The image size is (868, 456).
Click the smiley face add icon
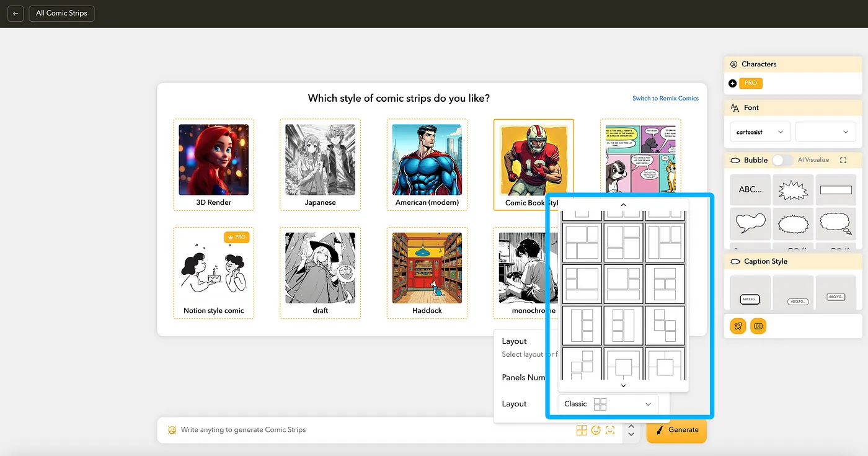596,430
